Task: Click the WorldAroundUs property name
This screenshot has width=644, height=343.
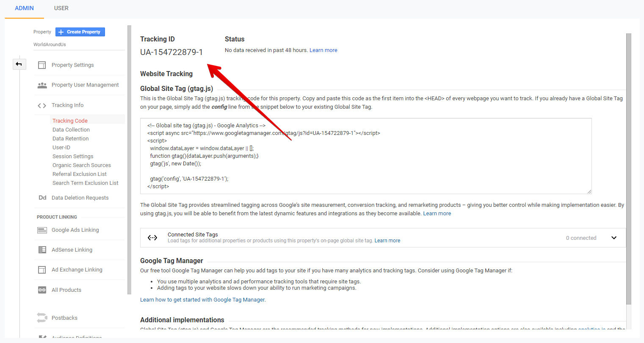Action: (x=50, y=45)
